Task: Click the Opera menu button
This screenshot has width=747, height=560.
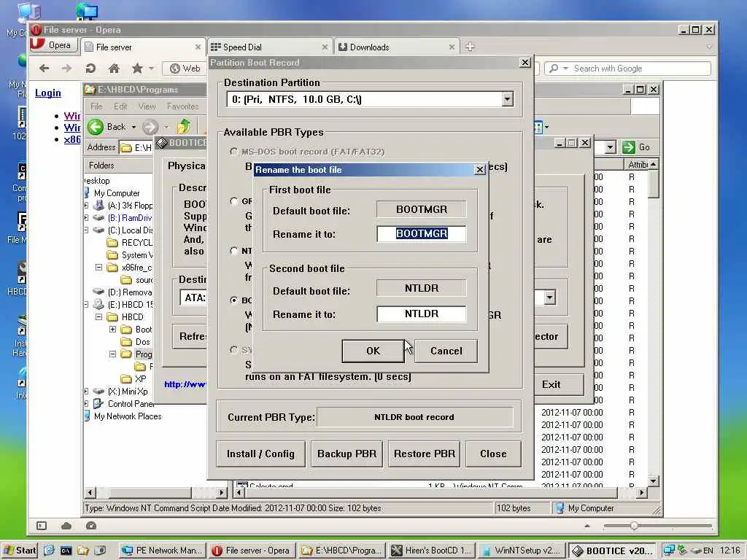Action: pos(53,45)
